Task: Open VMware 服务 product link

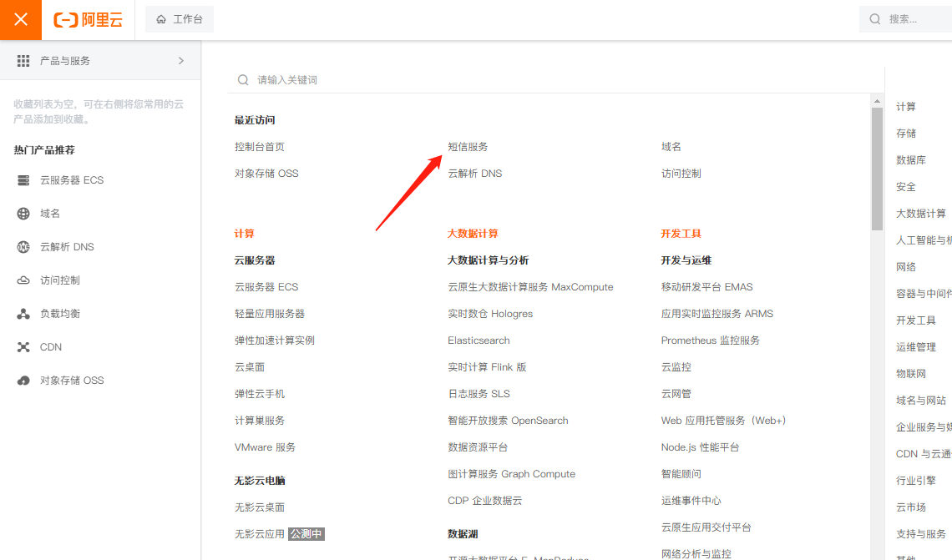Action: (x=265, y=447)
